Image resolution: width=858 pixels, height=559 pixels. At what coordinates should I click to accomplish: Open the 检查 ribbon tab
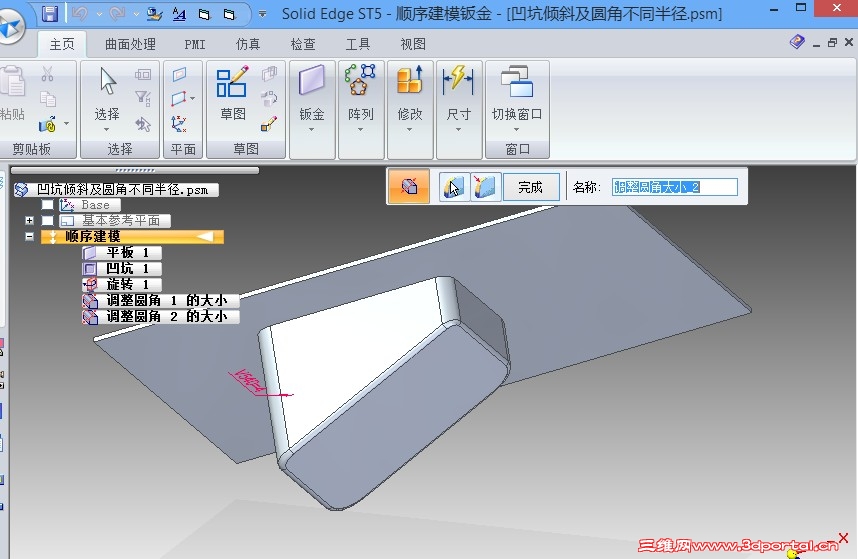[303, 44]
